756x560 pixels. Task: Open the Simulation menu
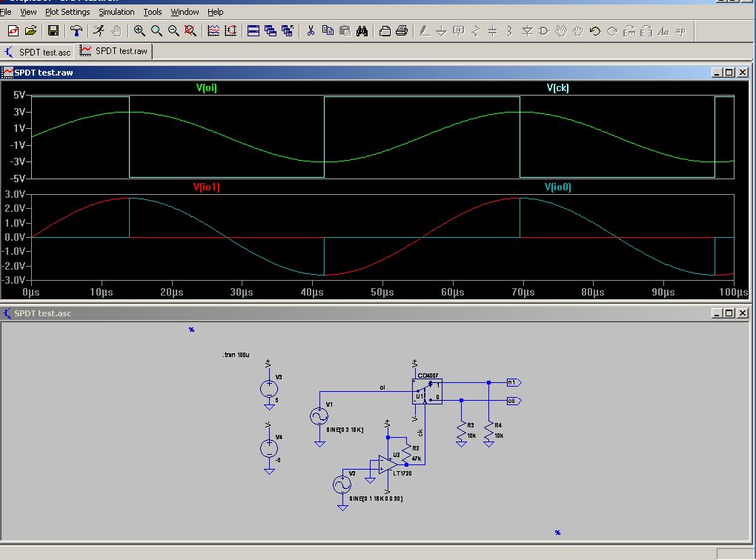(x=116, y=12)
